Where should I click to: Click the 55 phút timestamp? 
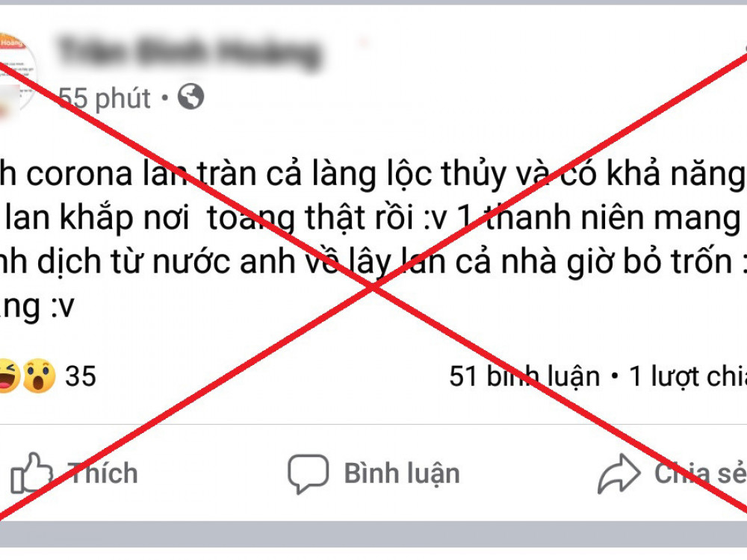pyautogui.click(x=105, y=98)
